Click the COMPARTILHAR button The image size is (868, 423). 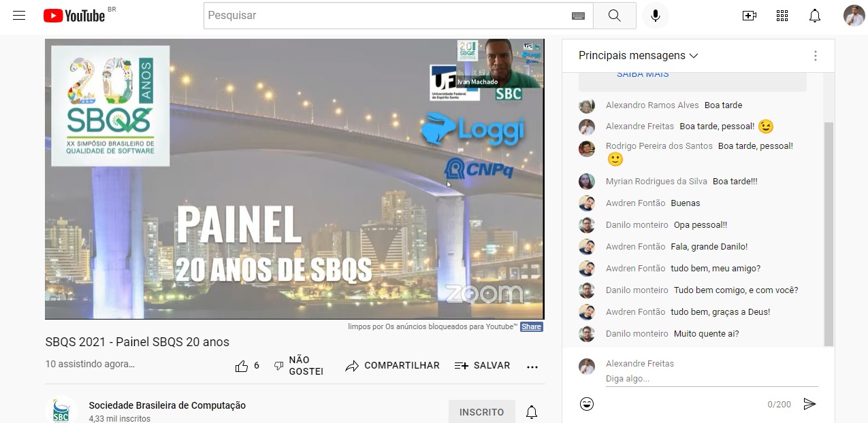(x=392, y=366)
